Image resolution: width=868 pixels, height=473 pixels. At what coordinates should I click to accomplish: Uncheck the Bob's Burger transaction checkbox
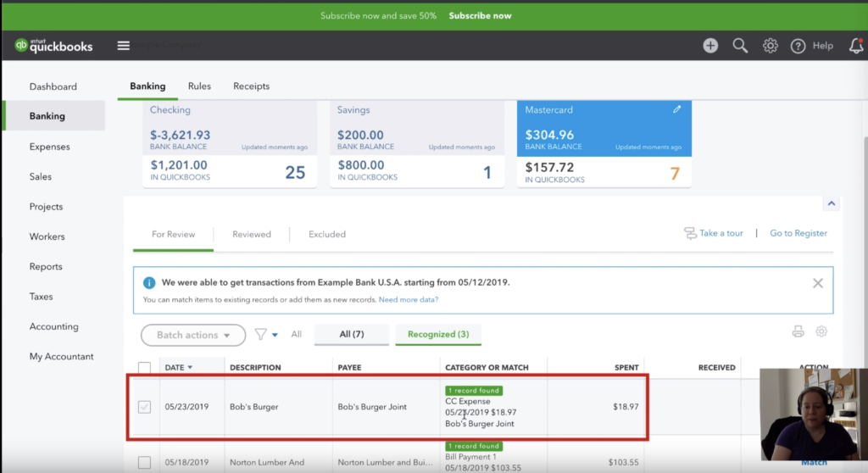pos(144,407)
